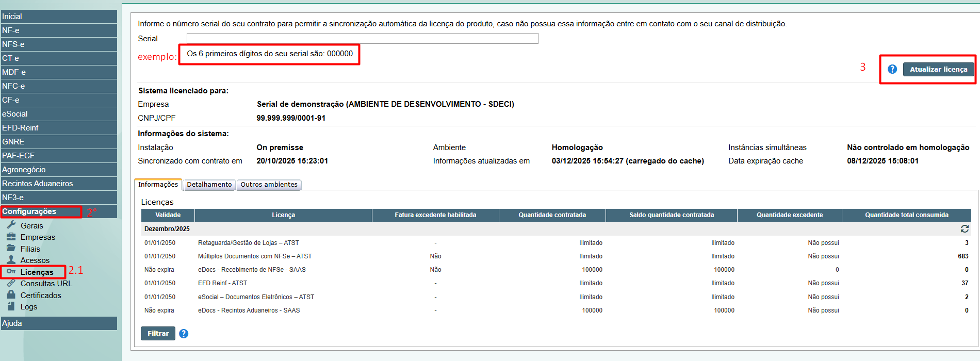Open help icon next to Filtrar button
980x361 pixels.
point(184,334)
